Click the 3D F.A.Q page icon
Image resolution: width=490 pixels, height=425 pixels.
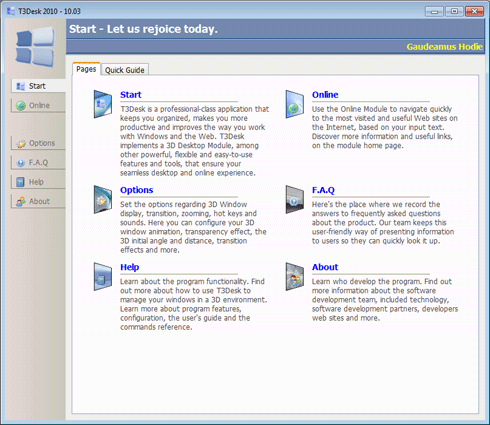[295, 199]
